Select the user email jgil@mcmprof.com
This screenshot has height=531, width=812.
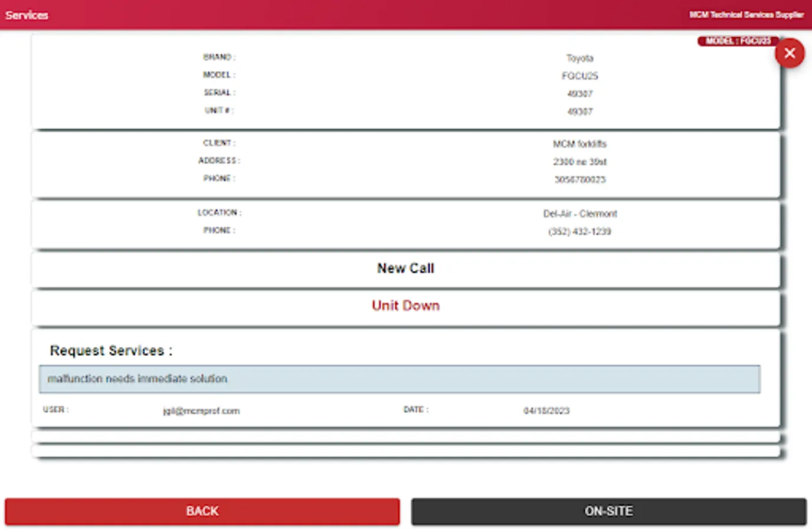(x=201, y=411)
